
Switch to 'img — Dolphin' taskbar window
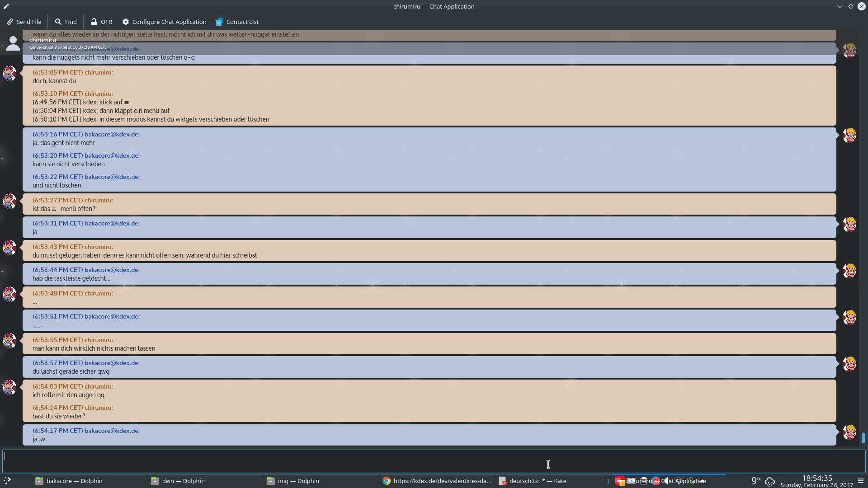click(x=321, y=481)
